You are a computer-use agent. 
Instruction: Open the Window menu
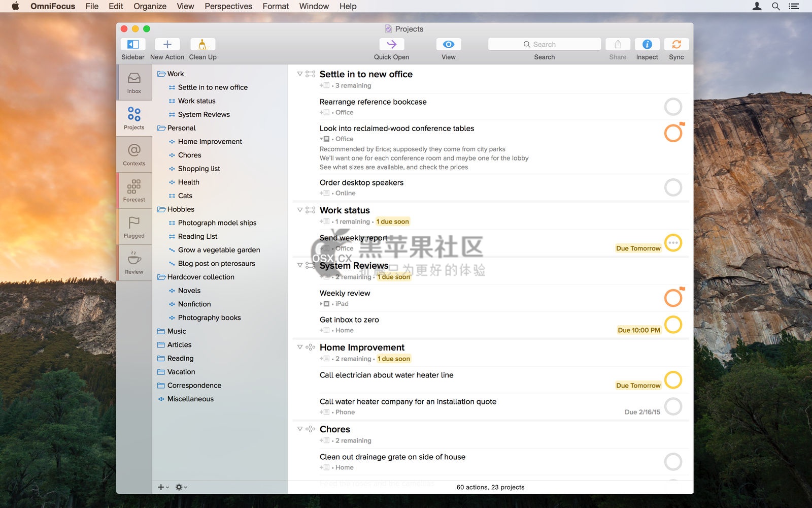click(x=314, y=6)
